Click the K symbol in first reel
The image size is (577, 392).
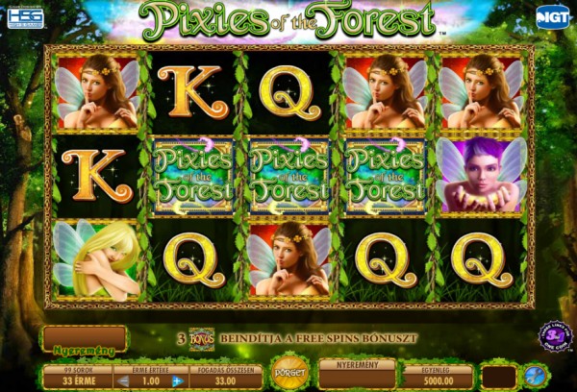click(x=97, y=176)
